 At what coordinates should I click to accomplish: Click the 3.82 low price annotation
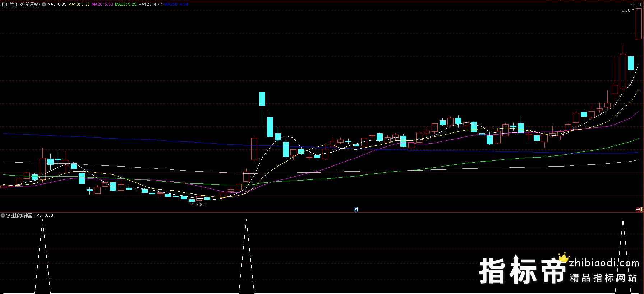[200, 205]
